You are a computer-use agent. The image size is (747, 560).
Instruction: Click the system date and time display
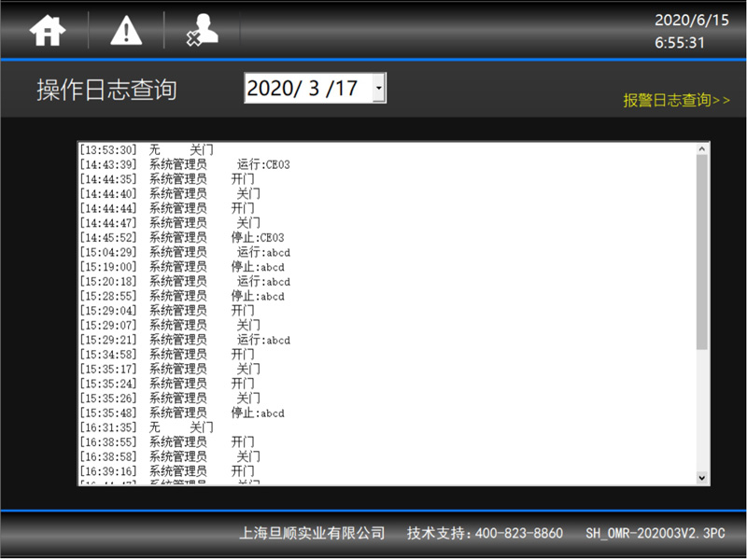[x=685, y=31]
